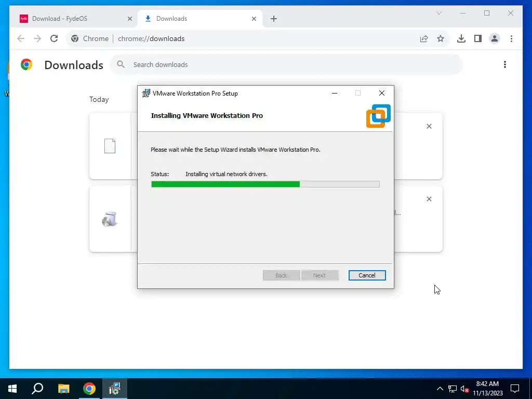Show hidden system tray icons
The width and height of the screenshot is (532, 399).
click(x=440, y=389)
